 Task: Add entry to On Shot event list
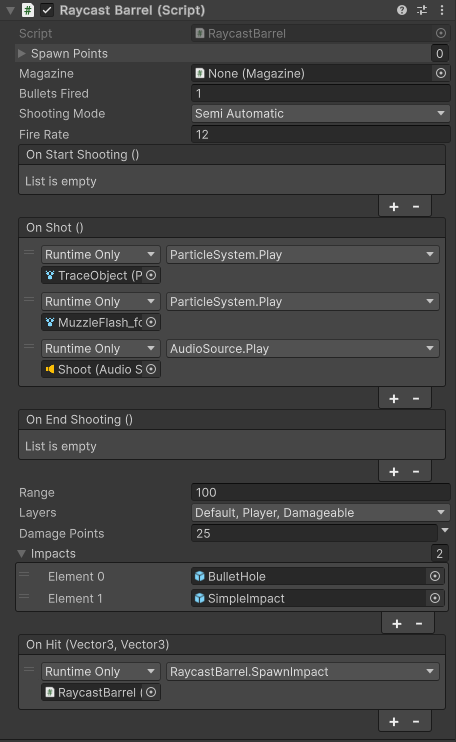click(x=394, y=399)
